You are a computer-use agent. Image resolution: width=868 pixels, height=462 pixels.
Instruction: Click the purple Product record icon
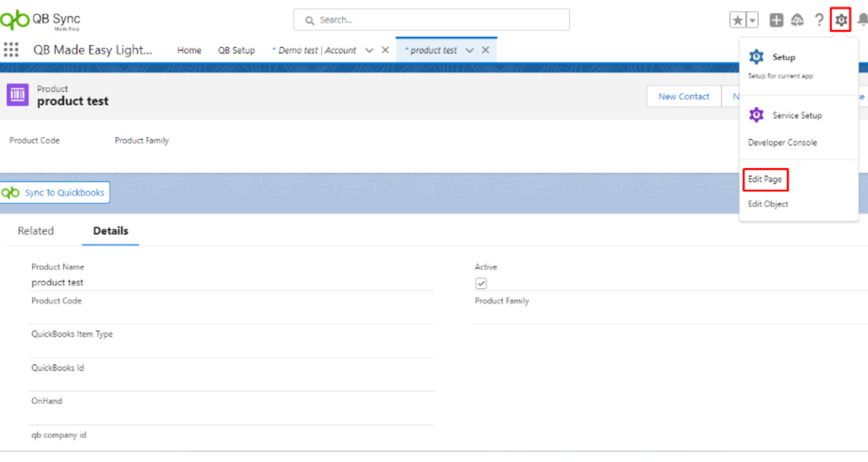tap(18, 95)
